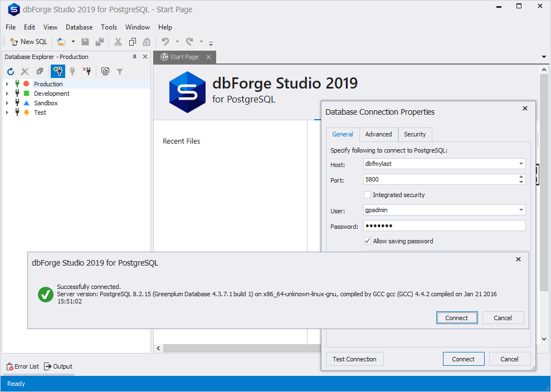
Task: Expand the Sandbox connection node
Action: click(x=7, y=103)
